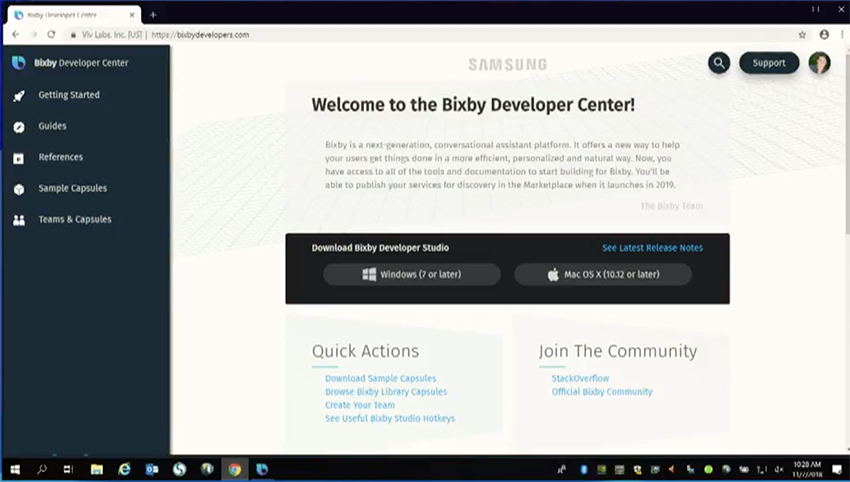Image resolution: width=850 pixels, height=482 pixels.
Task: Click the volume muted tray icon
Action: tap(779, 470)
